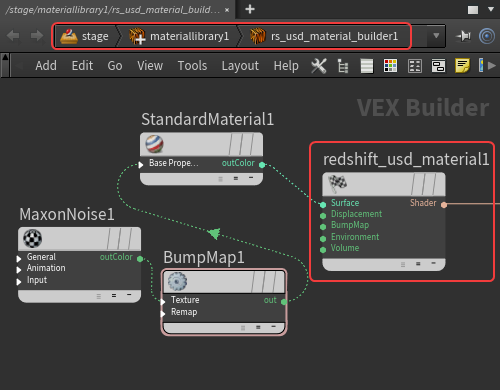Viewport: 500px width, 390px height.
Task: Click the BumpMap1 gear icon
Action: click(x=177, y=282)
